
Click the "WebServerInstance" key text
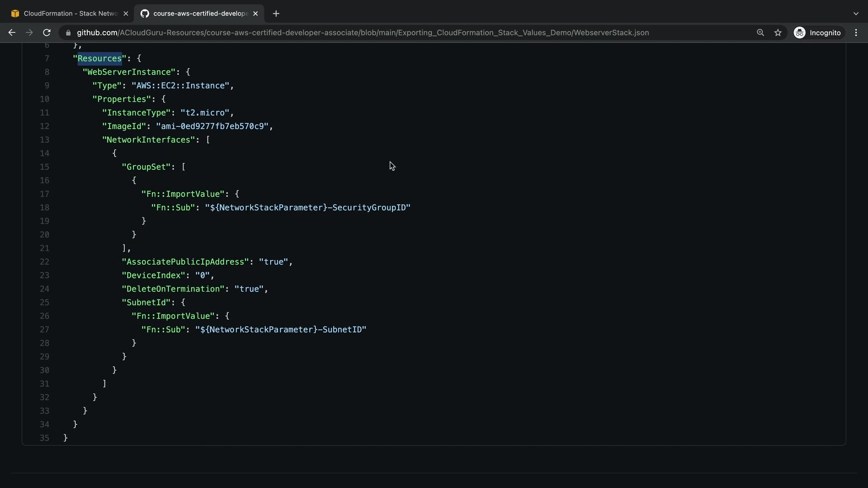tap(129, 72)
